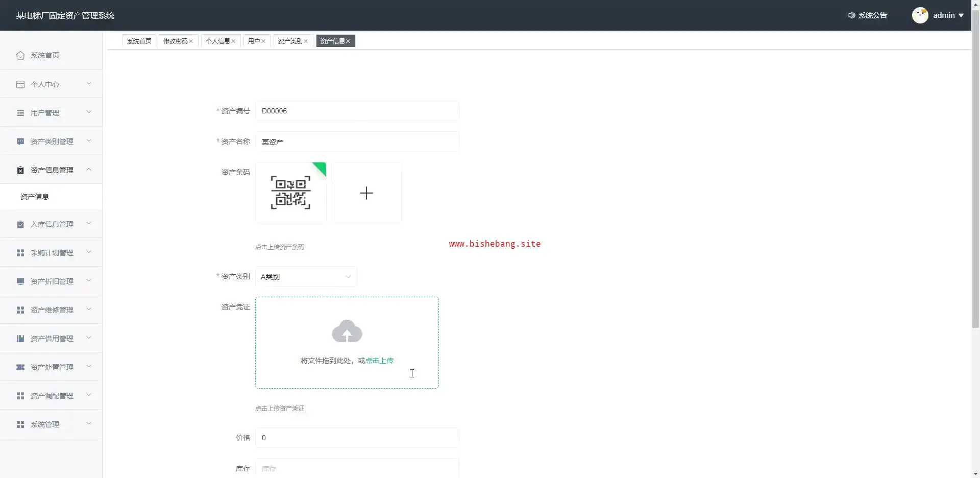The image size is (980, 478).
Task: Expand the 资产类别管理 menu chevron
Action: pyautogui.click(x=89, y=141)
